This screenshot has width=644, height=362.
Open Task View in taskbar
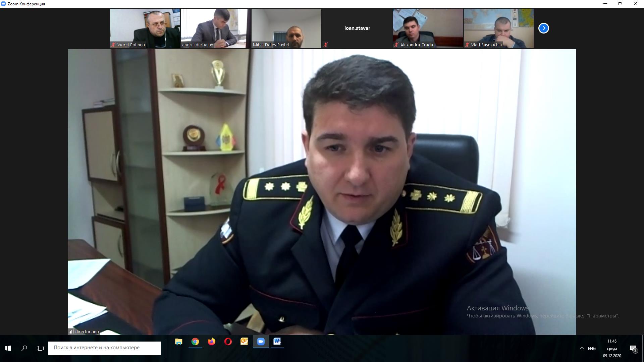coord(40,348)
